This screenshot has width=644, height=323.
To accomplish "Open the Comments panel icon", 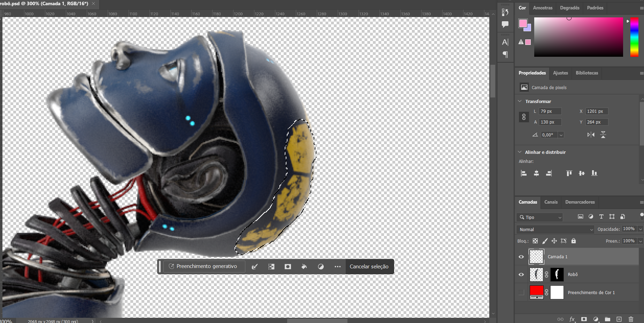I will coord(505,24).
